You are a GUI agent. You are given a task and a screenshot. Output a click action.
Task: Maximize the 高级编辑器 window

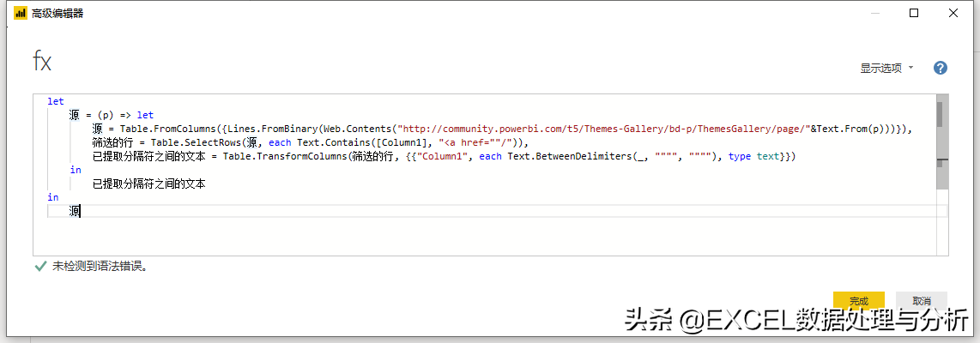(x=914, y=13)
